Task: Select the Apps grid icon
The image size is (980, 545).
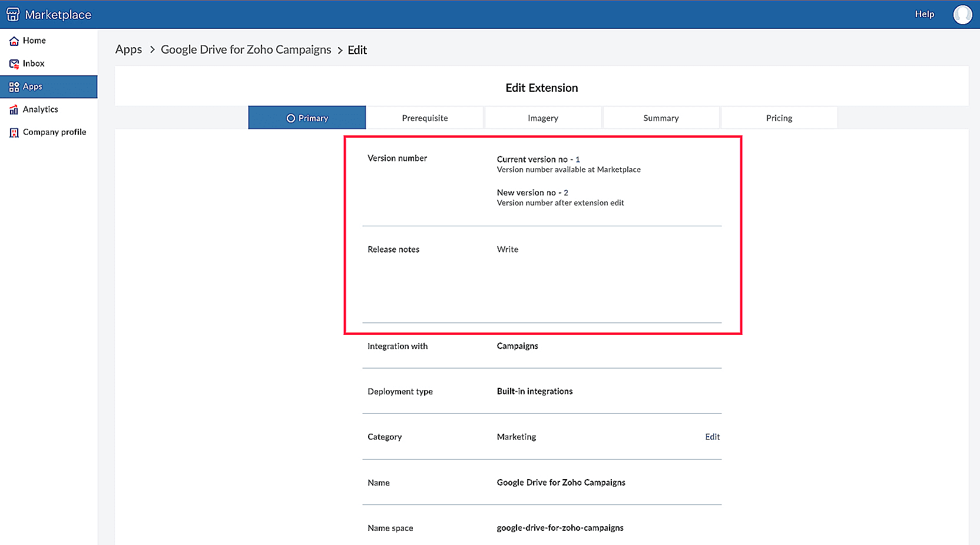Action: pos(14,87)
